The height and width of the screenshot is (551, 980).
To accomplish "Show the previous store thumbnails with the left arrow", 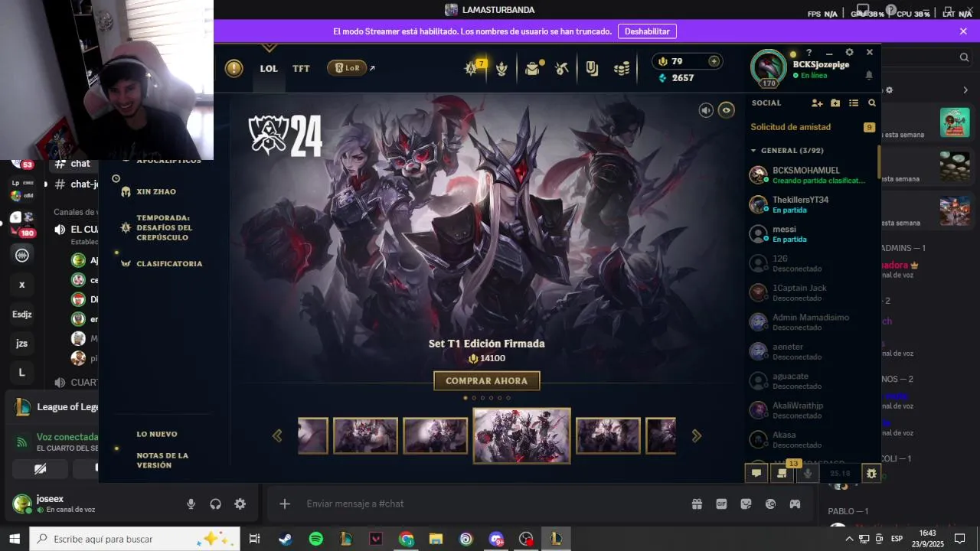I will 277,435.
